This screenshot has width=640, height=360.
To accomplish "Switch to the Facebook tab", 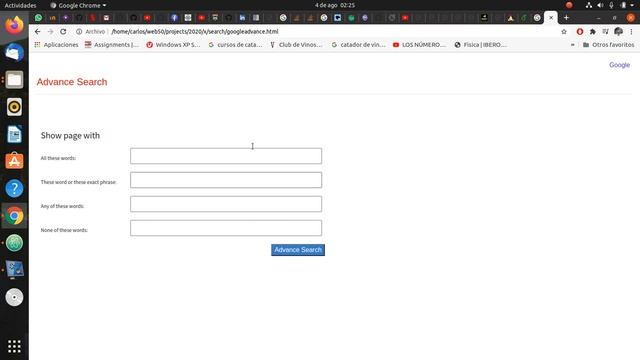I will [174, 18].
